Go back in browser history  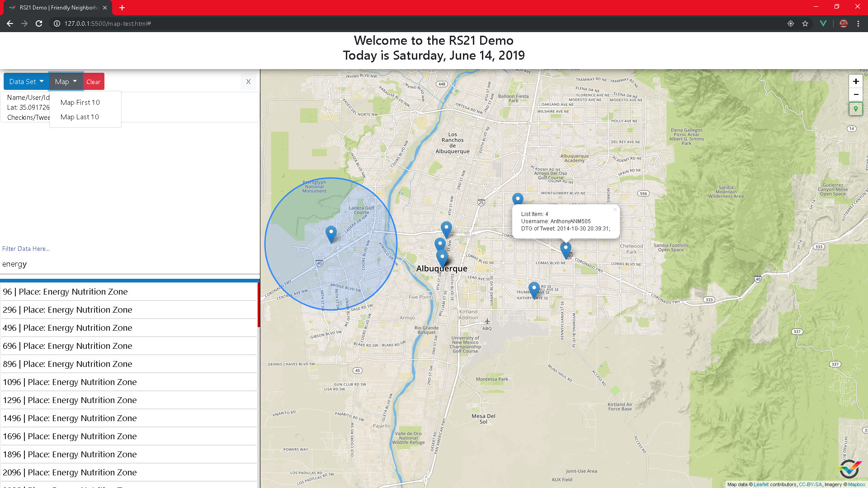click(10, 23)
